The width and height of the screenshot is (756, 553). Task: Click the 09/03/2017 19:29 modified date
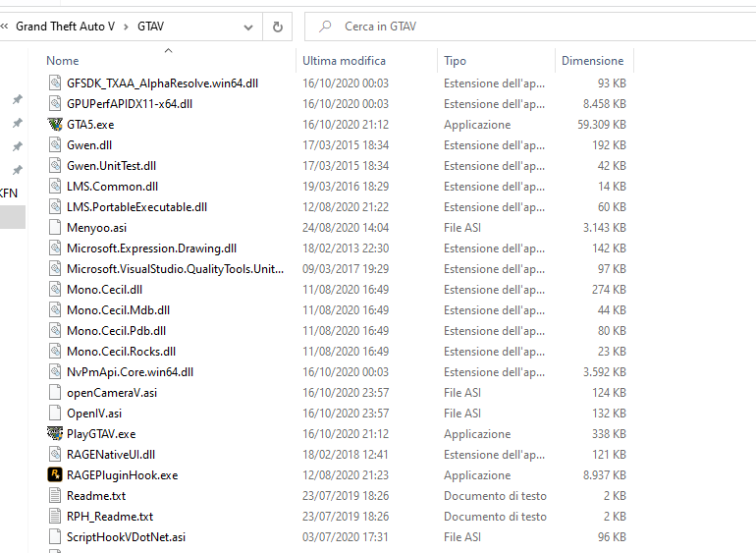point(346,269)
